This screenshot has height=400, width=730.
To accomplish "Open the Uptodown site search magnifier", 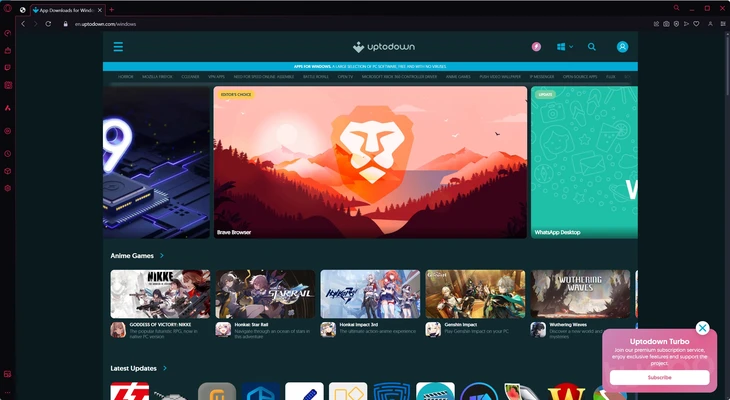I will (592, 47).
